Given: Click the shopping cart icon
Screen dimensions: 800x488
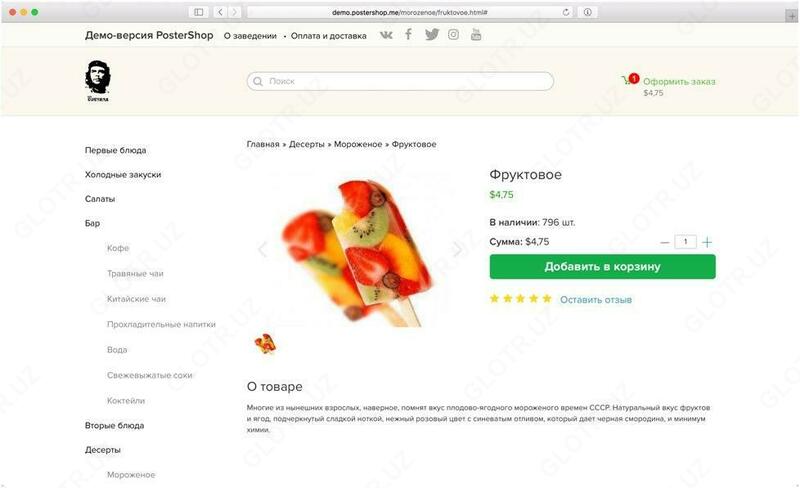Looking at the screenshot, I should coord(630,81).
